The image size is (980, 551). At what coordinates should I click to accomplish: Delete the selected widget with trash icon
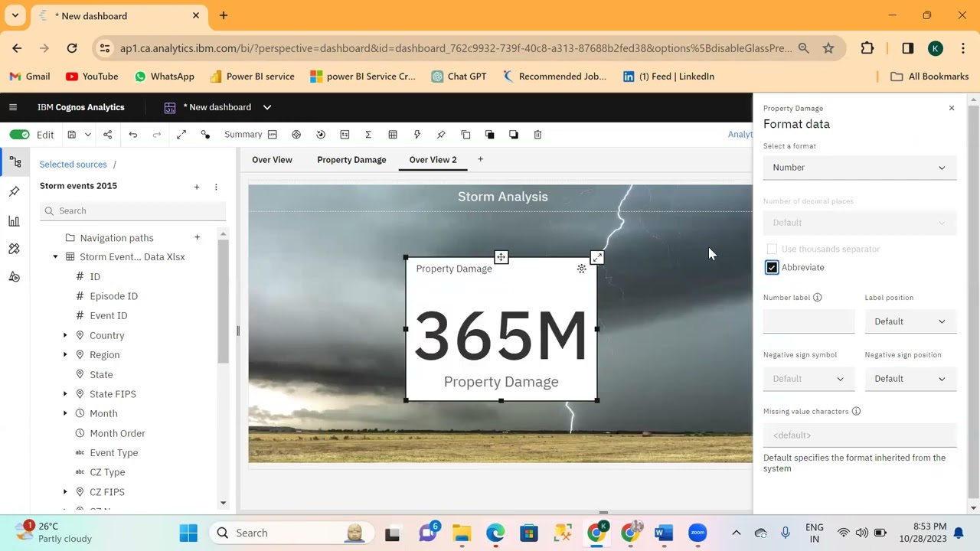point(537,135)
